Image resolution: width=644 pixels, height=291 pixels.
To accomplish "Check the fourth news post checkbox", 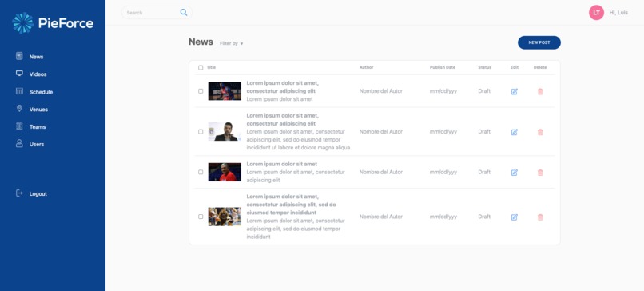I will click(x=201, y=217).
